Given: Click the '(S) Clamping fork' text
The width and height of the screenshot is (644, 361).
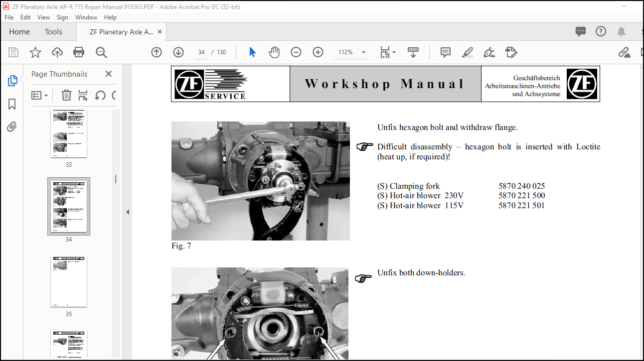Looking at the screenshot, I should [409, 186].
